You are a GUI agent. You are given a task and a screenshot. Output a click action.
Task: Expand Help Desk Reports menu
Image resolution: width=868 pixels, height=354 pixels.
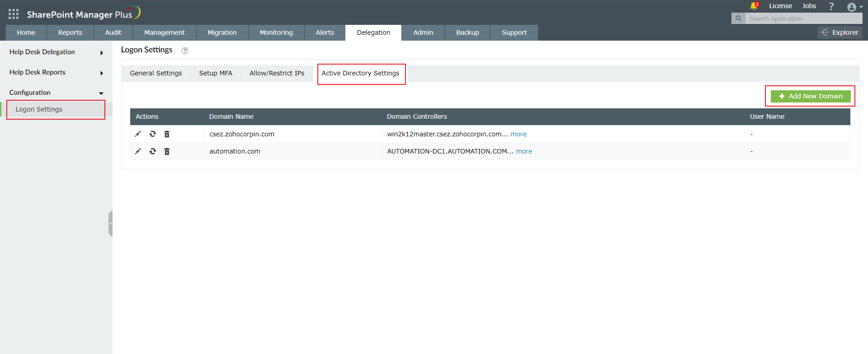(x=56, y=72)
